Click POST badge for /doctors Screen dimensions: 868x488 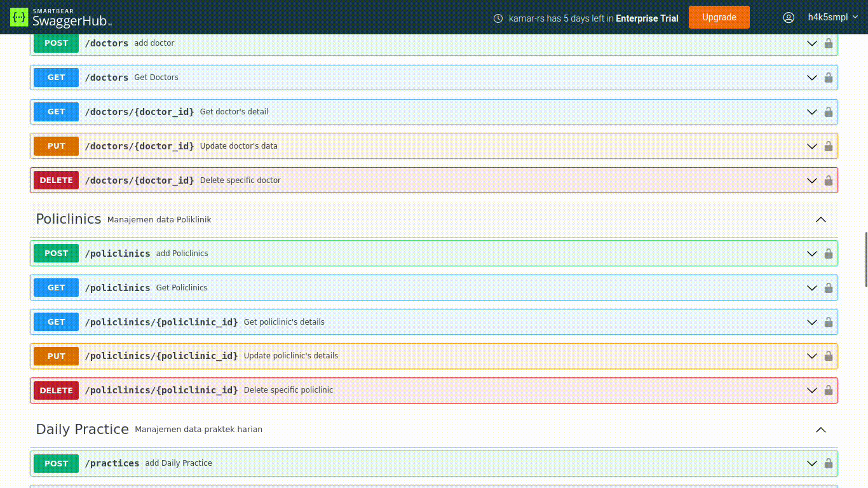56,43
